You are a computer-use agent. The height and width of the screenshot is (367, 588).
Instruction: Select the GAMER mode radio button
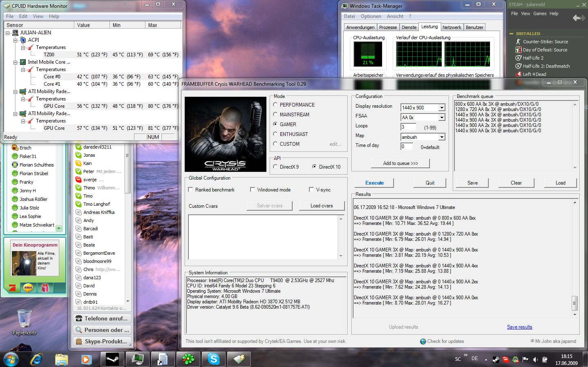click(x=275, y=124)
